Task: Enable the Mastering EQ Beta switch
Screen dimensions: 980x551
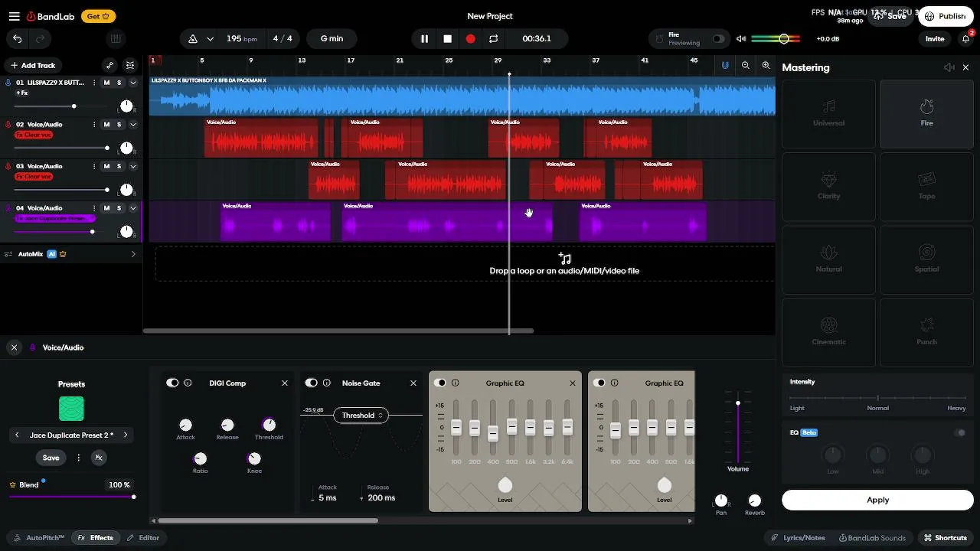Action: (960, 433)
